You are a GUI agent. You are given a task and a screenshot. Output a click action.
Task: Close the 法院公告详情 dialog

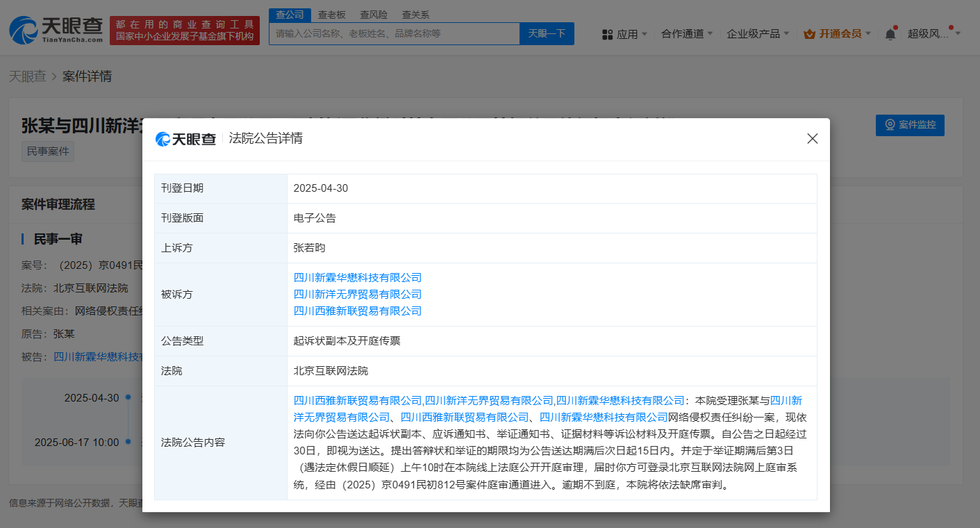812,138
